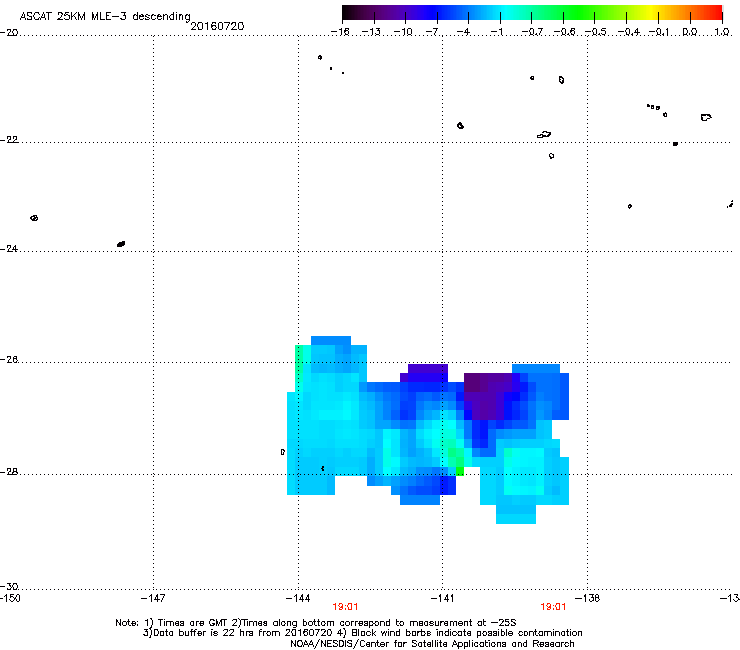
Task: Click the latitude label "-28"
Action: (x=9, y=472)
